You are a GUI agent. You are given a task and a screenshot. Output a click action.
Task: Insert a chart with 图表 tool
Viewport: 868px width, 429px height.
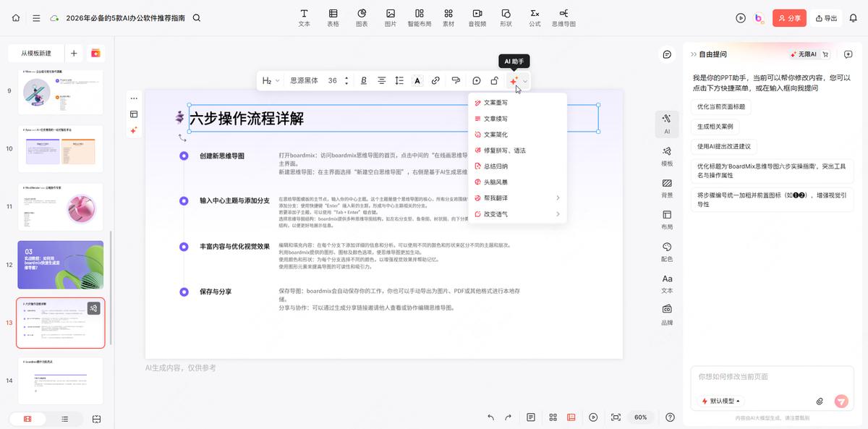362,18
